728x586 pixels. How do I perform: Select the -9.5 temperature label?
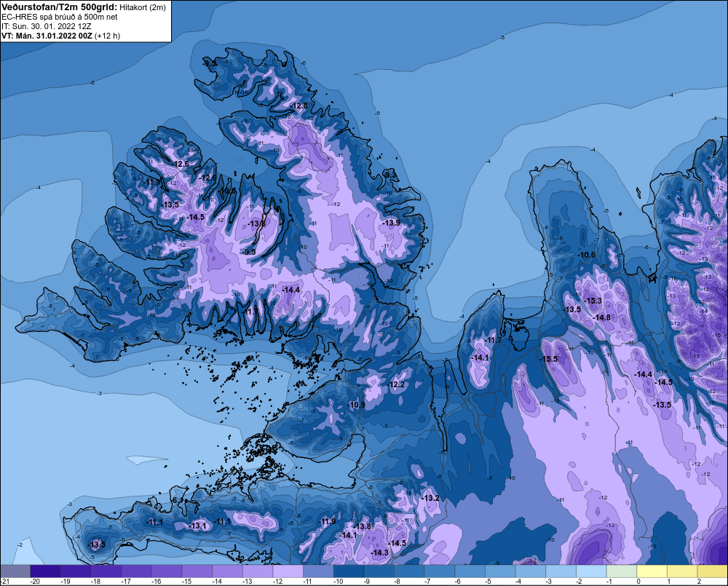click(x=250, y=252)
